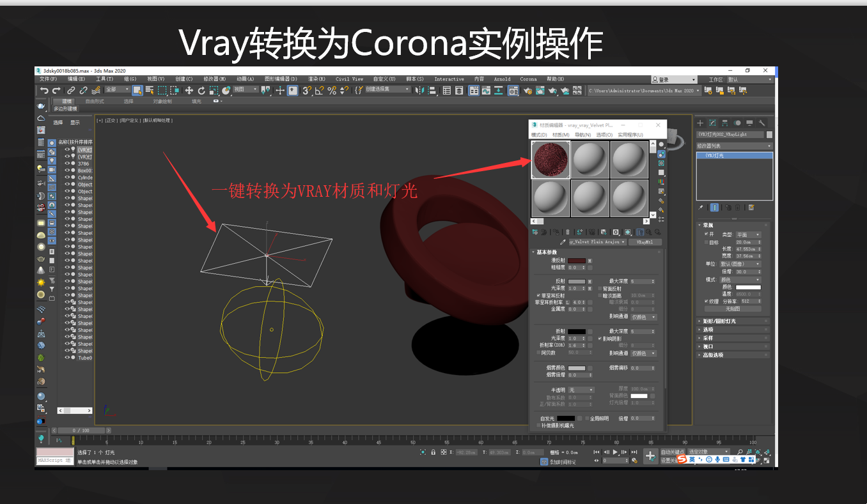The height and width of the screenshot is (504, 867).
Task: Toggle the 菲涅耳反射 checkbox
Action: pyautogui.click(x=538, y=296)
